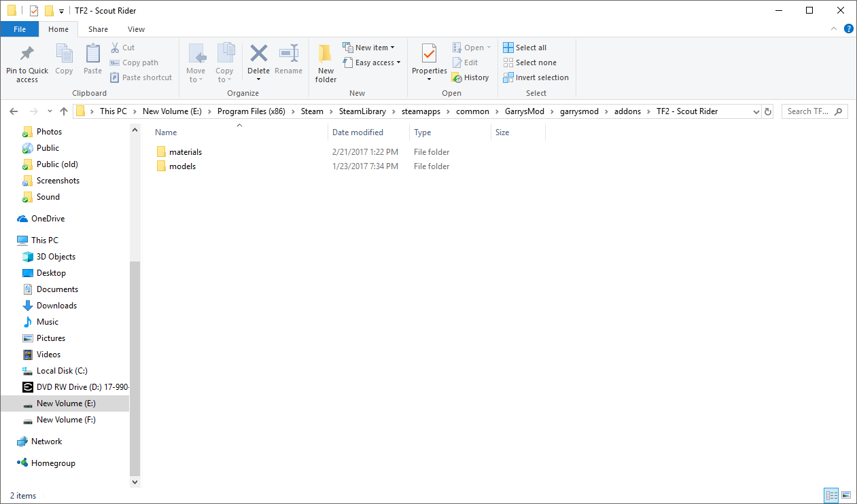This screenshot has height=504, width=857.
Task: Expand the Open button dropdown
Action: (x=489, y=48)
